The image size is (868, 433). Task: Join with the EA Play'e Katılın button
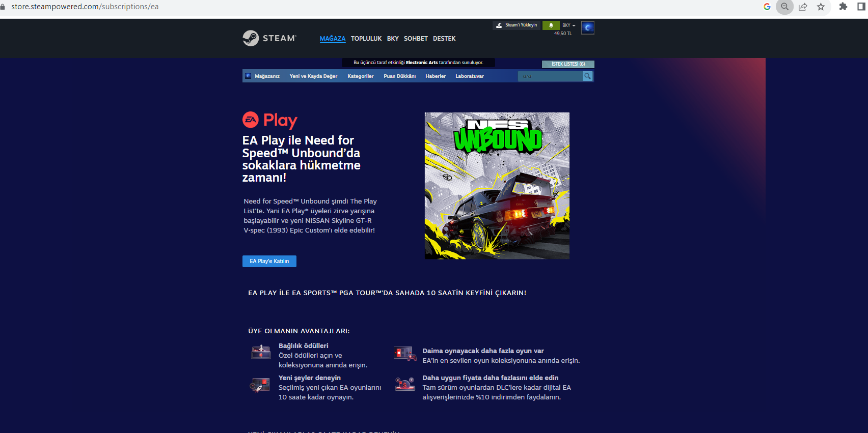[x=269, y=261]
